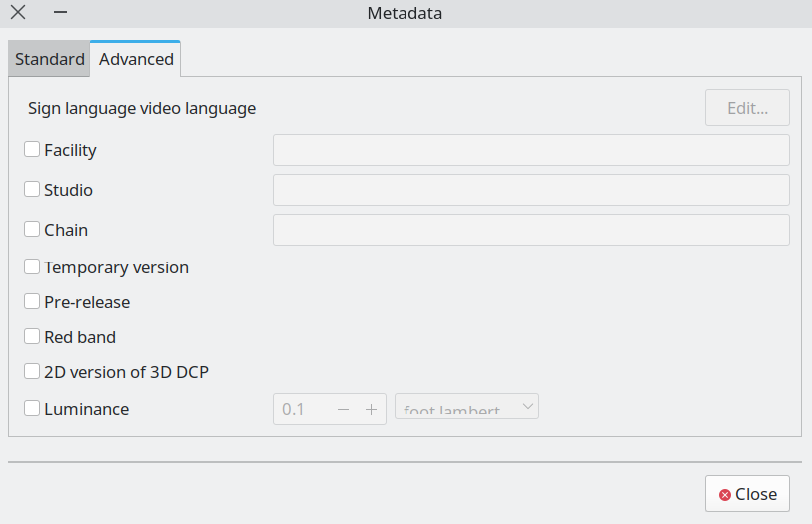812x524 pixels.
Task: Decrease luminance with the minus button
Action: pyautogui.click(x=343, y=409)
